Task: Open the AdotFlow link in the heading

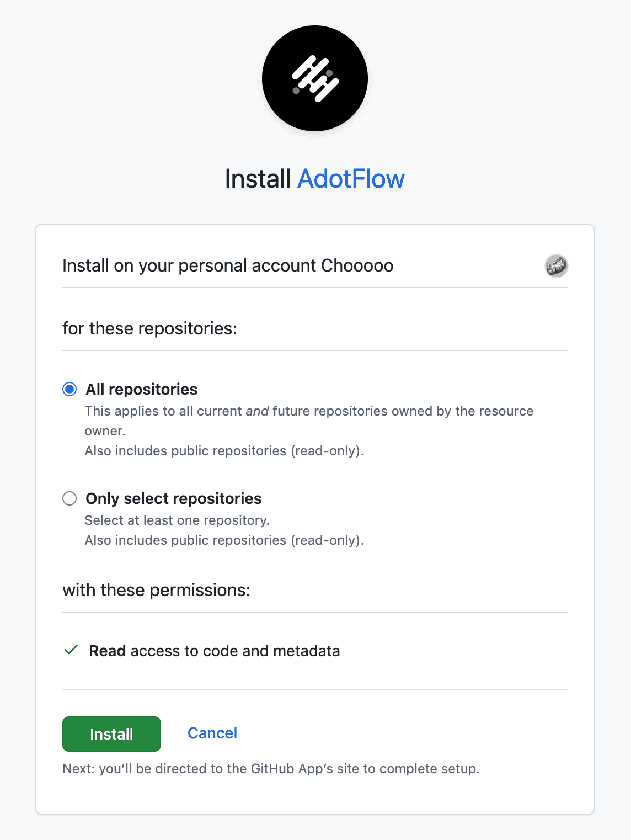Action: point(351,178)
